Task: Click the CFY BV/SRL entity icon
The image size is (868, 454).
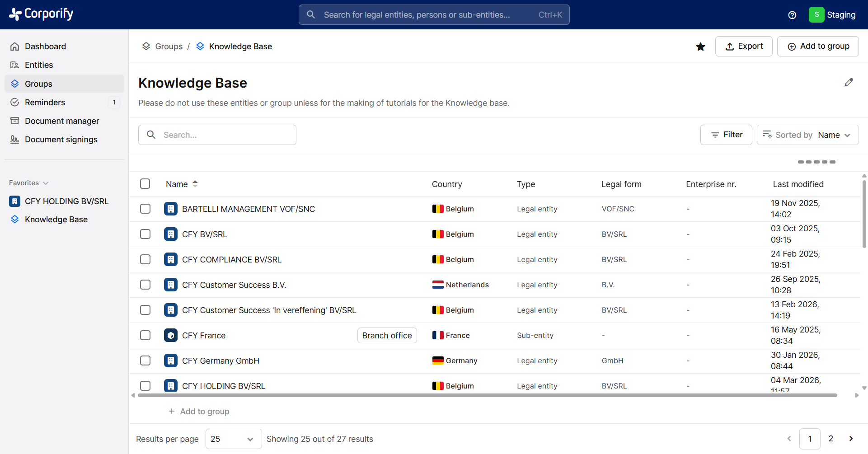Action: 171,234
